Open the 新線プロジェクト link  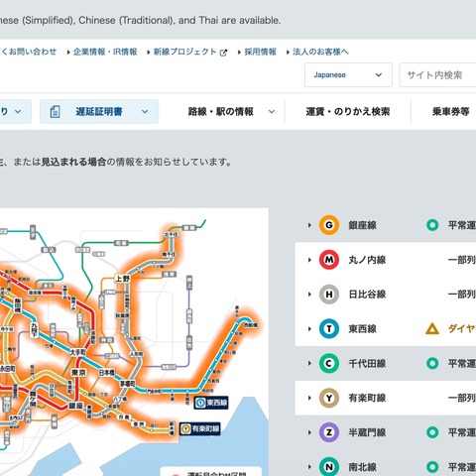pyautogui.click(x=185, y=52)
